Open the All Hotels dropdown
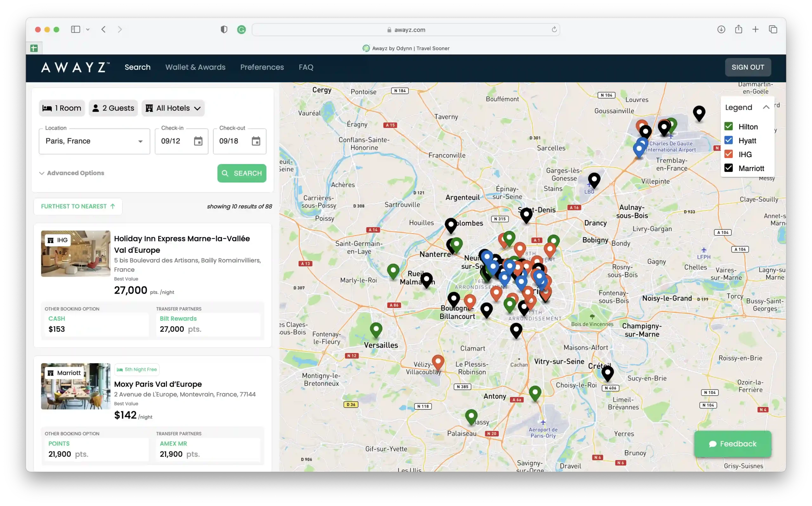 click(173, 108)
